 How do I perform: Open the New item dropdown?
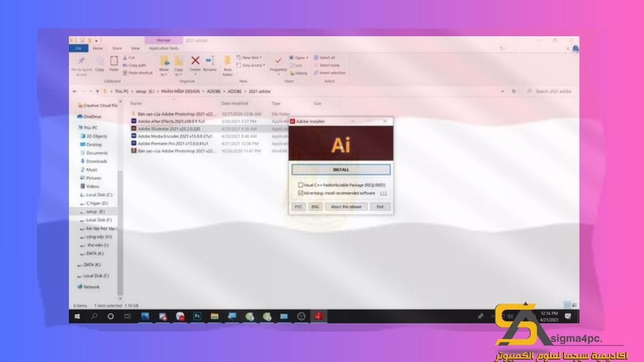click(x=250, y=58)
